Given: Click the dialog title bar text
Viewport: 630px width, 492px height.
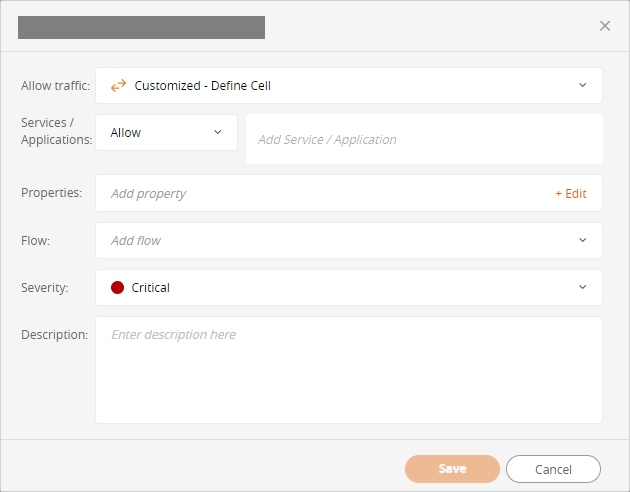Looking at the screenshot, I should pyautogui.click(x=141, y=27).
